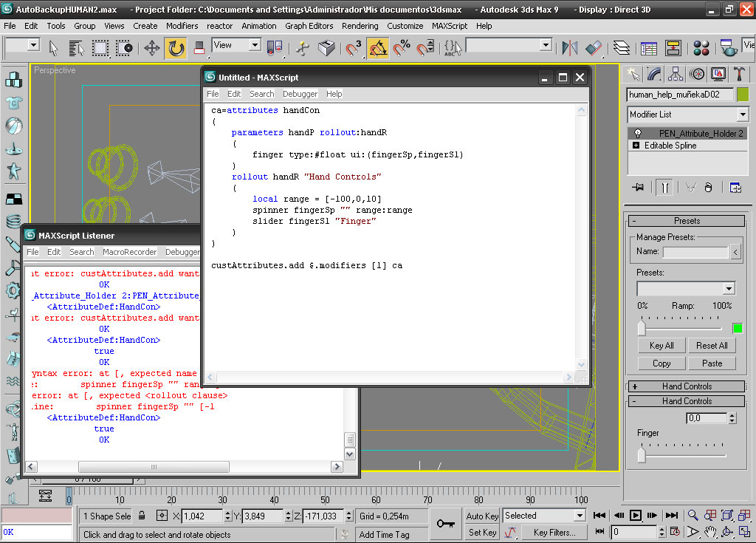756x543 pixels.
Task: Activate the Select and Rotate tool
Action: pyautogui.click(x=176, y=48)
